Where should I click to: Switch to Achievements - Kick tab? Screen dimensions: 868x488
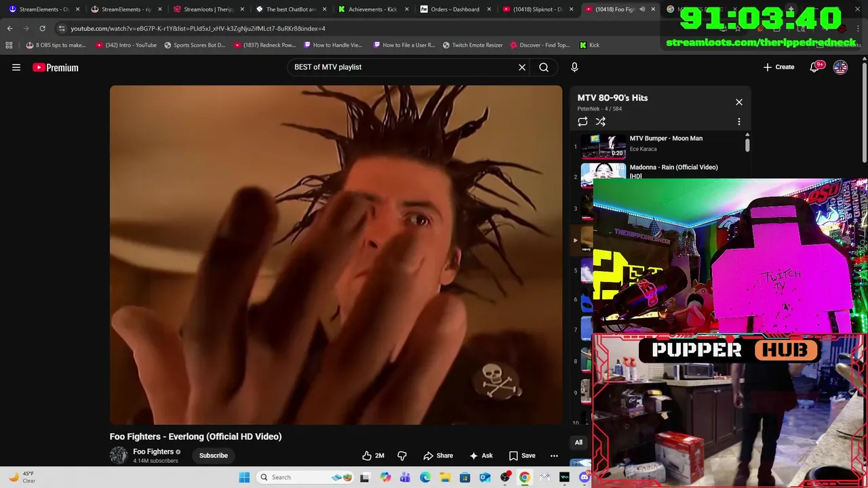(x=372, y=9)
